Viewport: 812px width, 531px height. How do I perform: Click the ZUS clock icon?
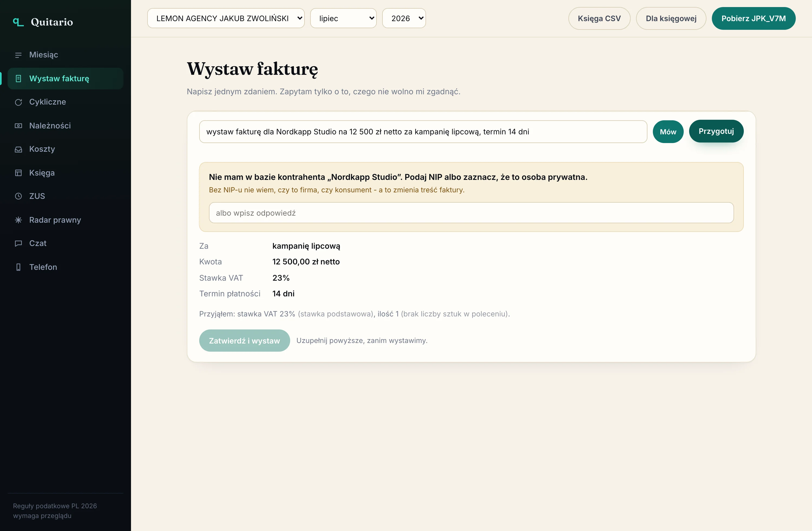pos(18,196)
